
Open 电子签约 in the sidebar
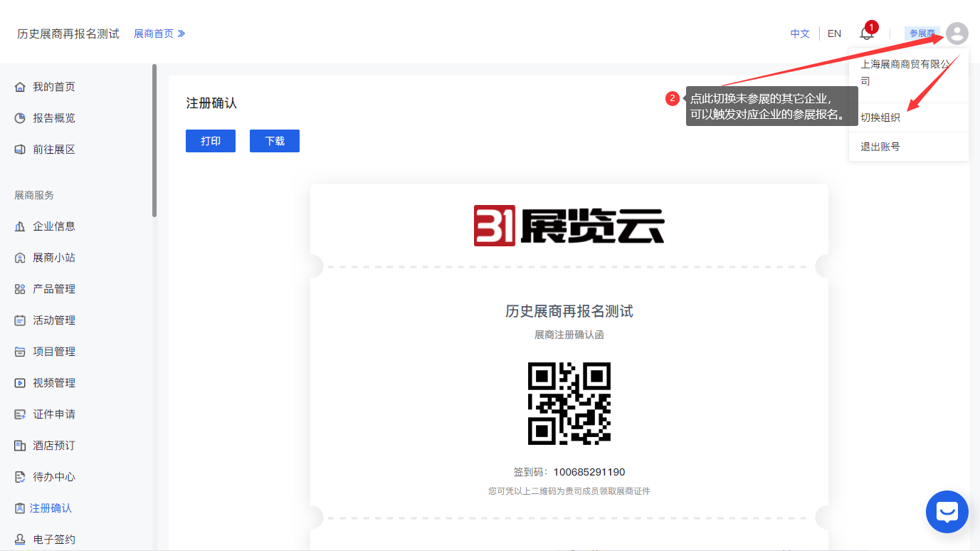[x=54, y=540]
